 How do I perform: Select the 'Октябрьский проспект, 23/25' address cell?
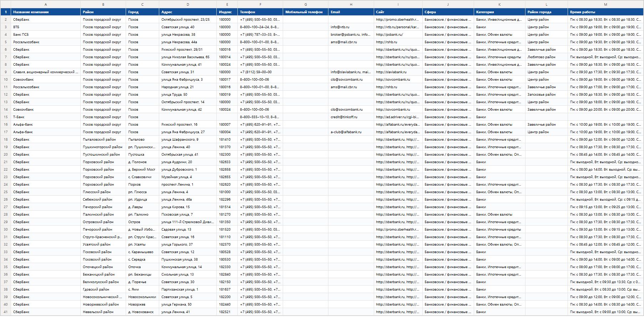(188, 20)
